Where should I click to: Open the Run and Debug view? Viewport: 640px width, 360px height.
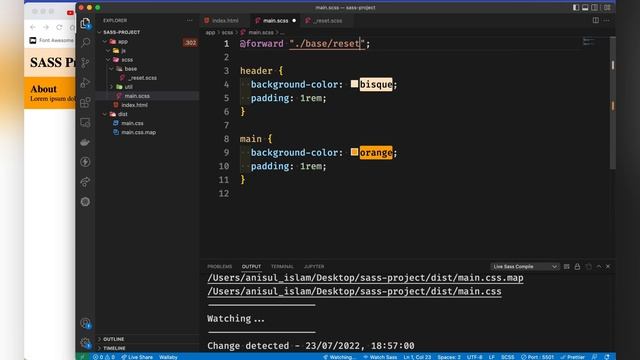tap(85, 82)
